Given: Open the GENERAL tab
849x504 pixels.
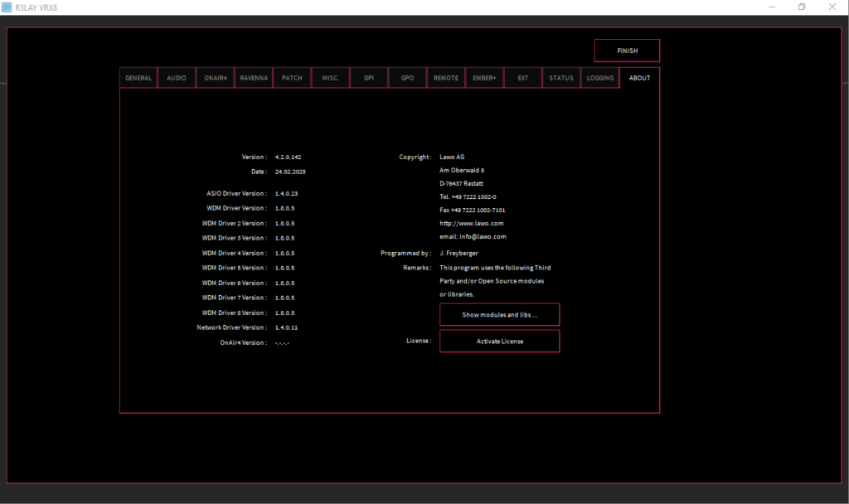Looking at the screenshot, I should [x=138, y=78].
